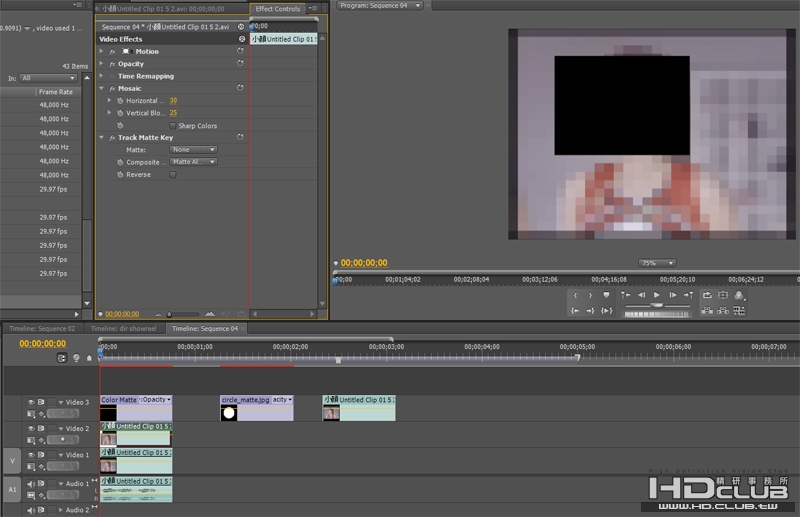Open the In: All filter dropdown
Screen dimensions: 800x517
point(48,78)
